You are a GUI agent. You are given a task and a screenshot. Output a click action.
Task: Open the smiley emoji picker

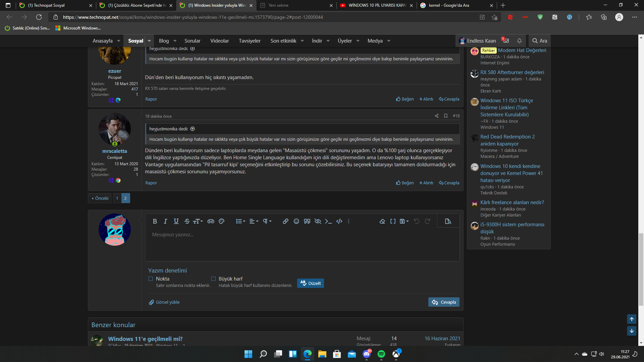(296, 221)
